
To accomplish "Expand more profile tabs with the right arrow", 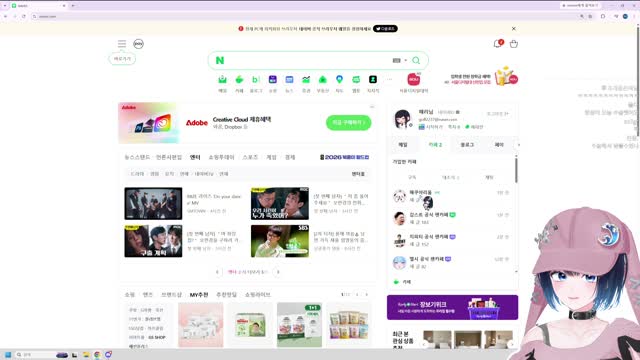I will tap(518, 144).
